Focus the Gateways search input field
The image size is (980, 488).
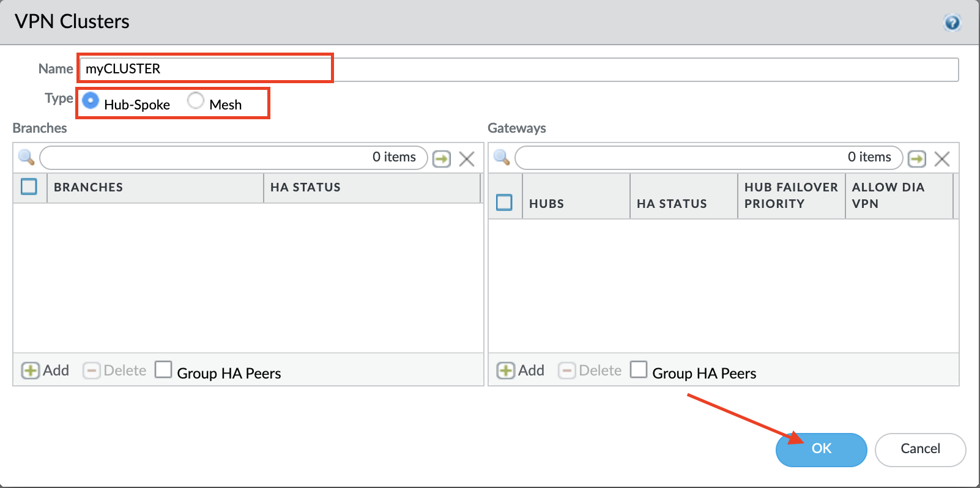tap(709, 158)
